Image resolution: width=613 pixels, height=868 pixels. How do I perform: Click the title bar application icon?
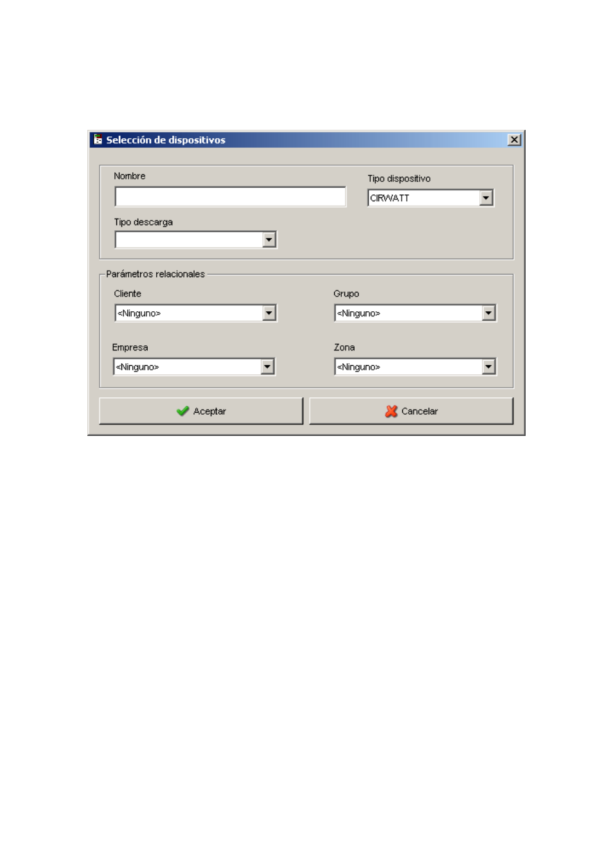[98, 140]
